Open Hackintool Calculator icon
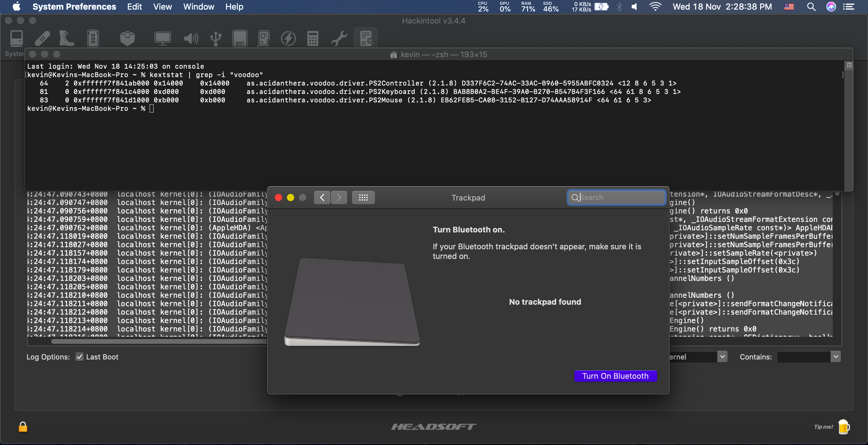Viewport: 868px width, 445px height. (x=313, y=38)
